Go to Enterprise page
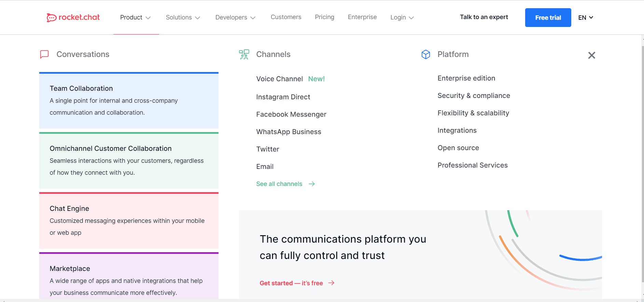Image resolution: width=644 pixels, height=302 pixels. (362, 17)
